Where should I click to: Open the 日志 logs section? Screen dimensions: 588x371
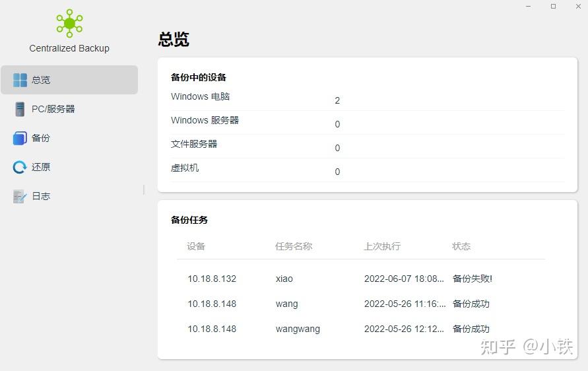pyautogui.click(x=69, y=196)
